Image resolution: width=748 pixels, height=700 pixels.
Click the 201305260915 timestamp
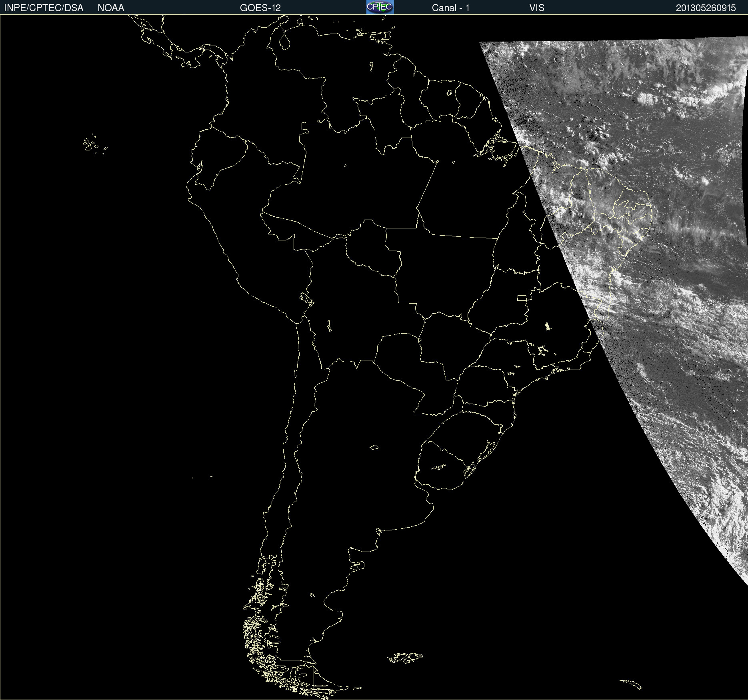706,8
